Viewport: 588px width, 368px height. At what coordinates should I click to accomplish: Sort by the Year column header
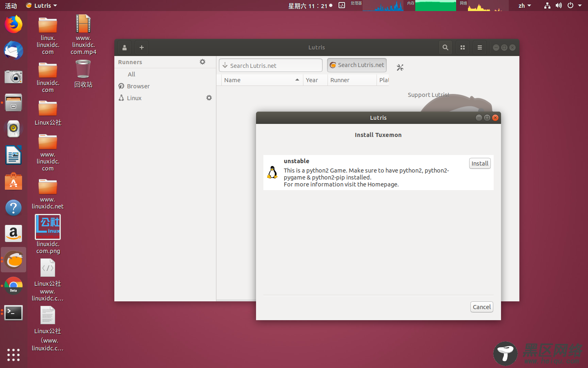(315, 80)
